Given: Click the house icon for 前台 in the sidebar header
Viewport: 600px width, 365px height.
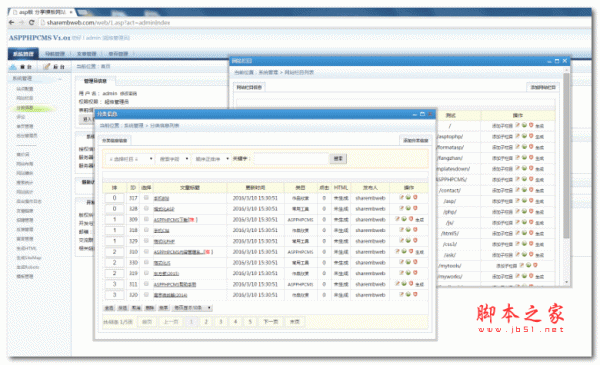Looking at the screenshot, I should 13,67.
